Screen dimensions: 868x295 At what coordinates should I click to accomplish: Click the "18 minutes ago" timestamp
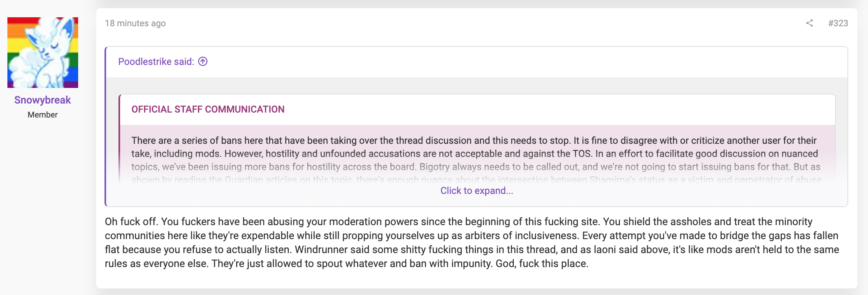click(x=135, y=23)
